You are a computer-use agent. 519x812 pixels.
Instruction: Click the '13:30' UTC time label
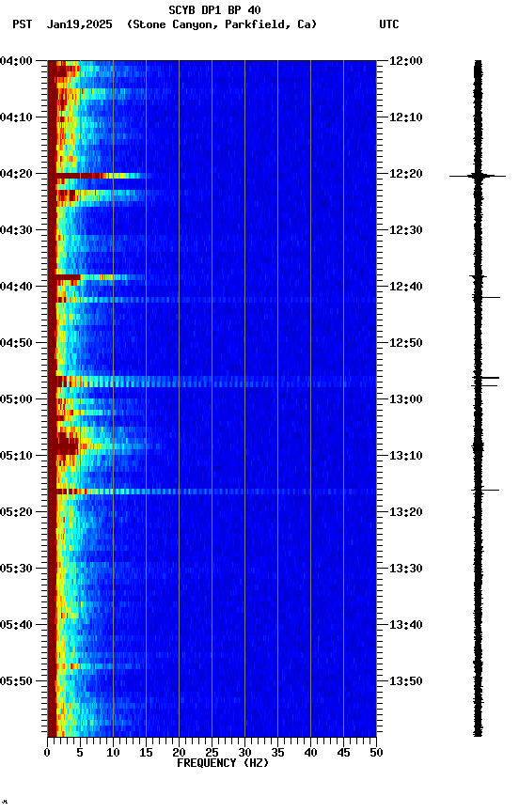click(x=406, y=569)
